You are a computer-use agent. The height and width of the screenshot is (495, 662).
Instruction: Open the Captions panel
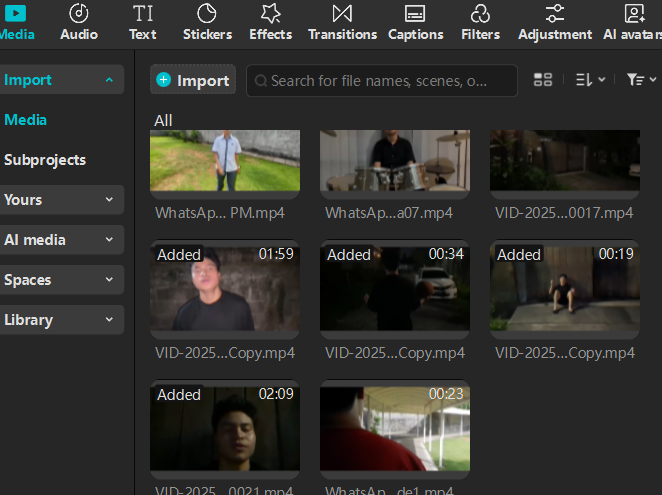click(415, 22)
